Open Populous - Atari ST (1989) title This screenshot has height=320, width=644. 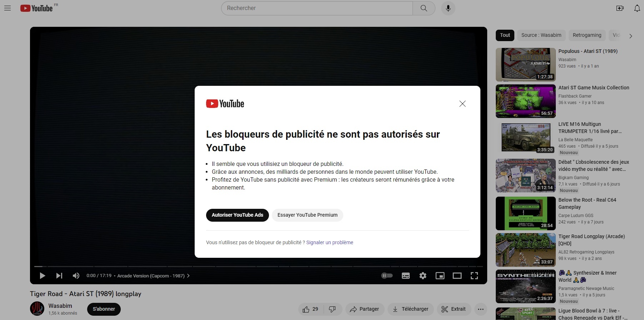[588, 51]
